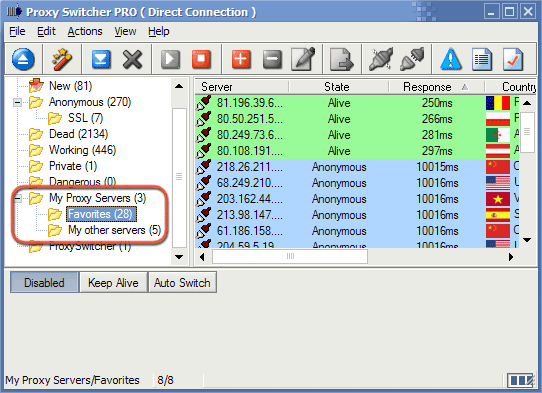Click the server list scroll up arrow
The height and width of the screenshot is (393, 542).
coord(527,103)
